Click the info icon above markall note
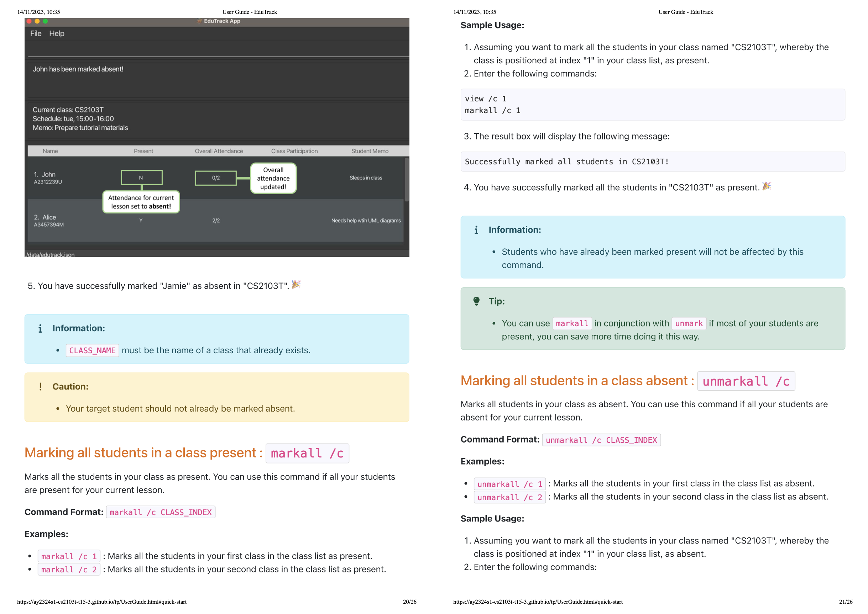 tap(476, 230)
